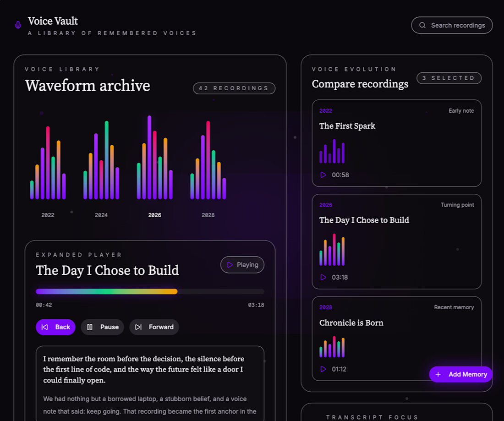Click the skip-forward icon on Forward
The height and width of the screenshot is (421, 504).
(x=138, y=327)
